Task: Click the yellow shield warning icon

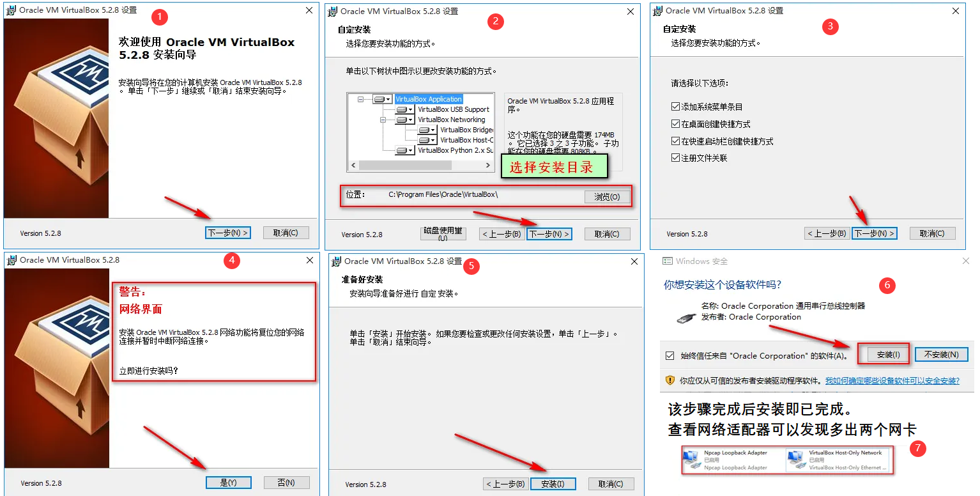Action: coord(670,380)
